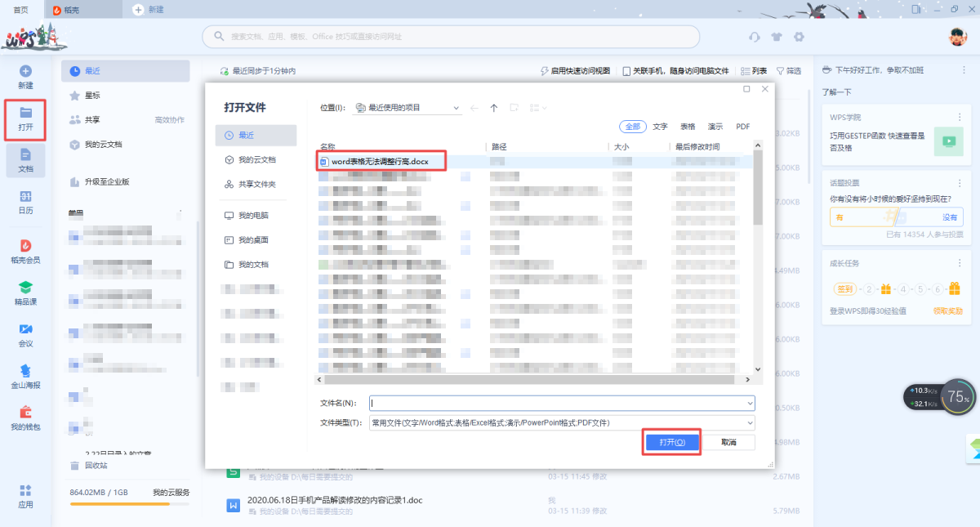Viewport: 980px width, 527px height.
Task: Open the 金山海报 poster icon
Action: pyautogui.click(x=25, y=371)
